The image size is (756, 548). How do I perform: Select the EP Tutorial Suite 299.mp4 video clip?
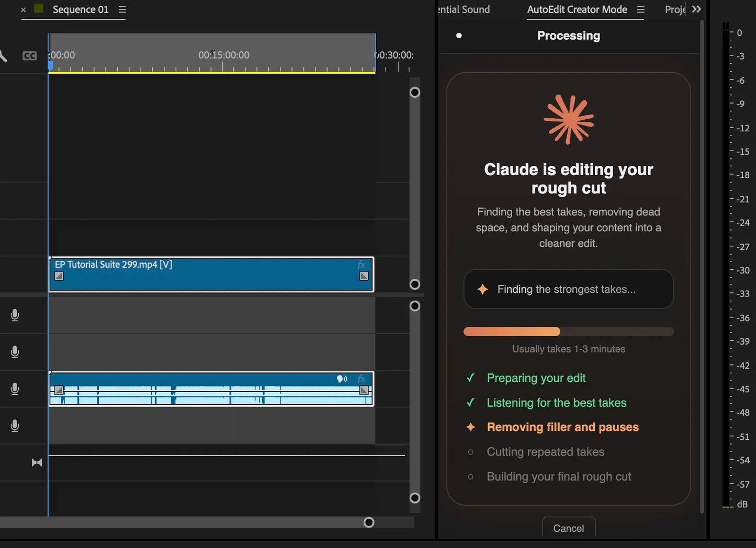pyautogui.click(x=211, y=274)
